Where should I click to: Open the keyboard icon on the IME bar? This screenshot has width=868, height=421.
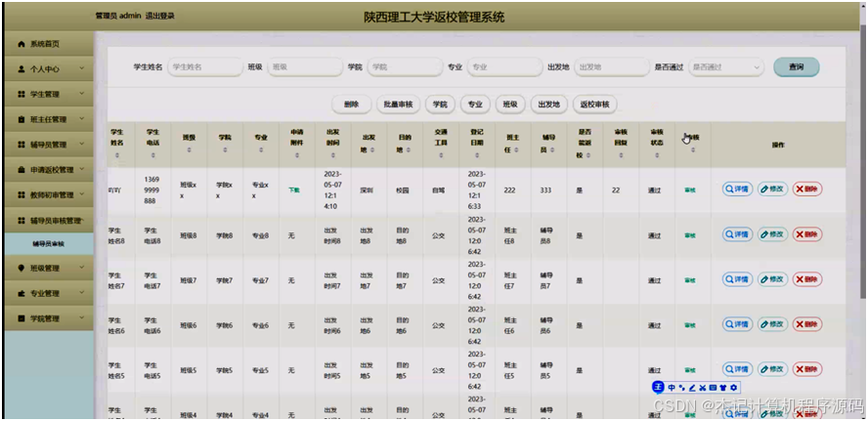[713, 388]
